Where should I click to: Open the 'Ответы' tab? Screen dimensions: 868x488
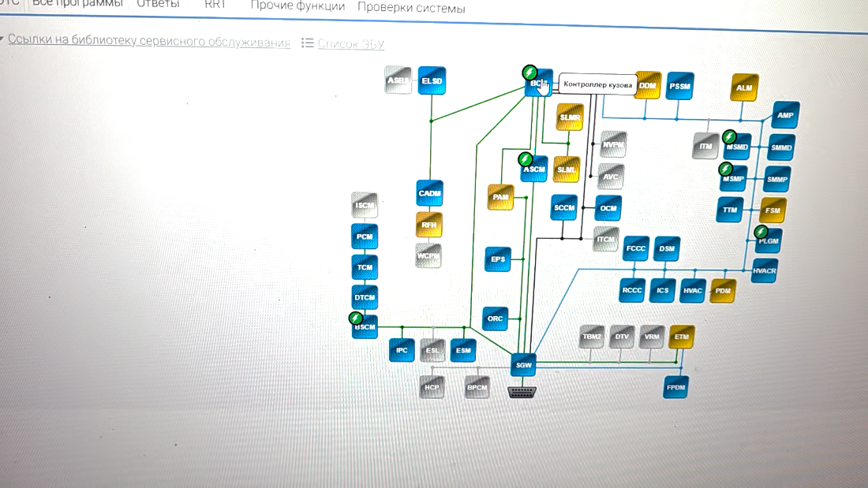pos(158,5)
